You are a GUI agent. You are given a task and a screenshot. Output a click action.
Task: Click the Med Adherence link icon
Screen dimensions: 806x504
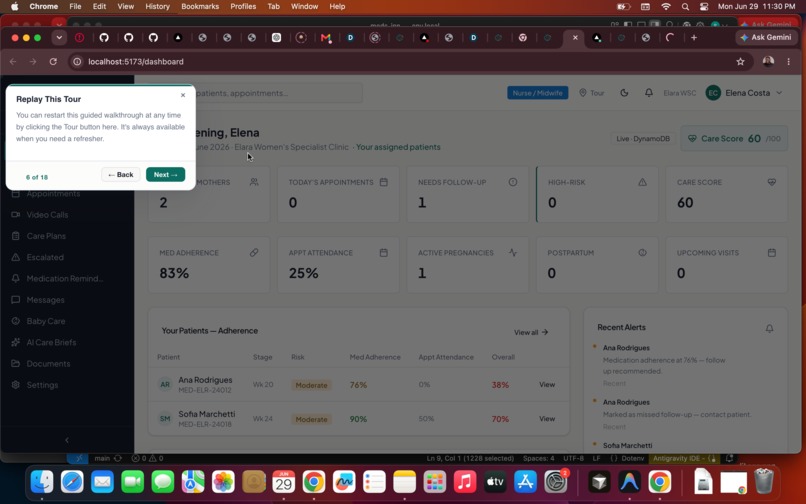[254, 253]
